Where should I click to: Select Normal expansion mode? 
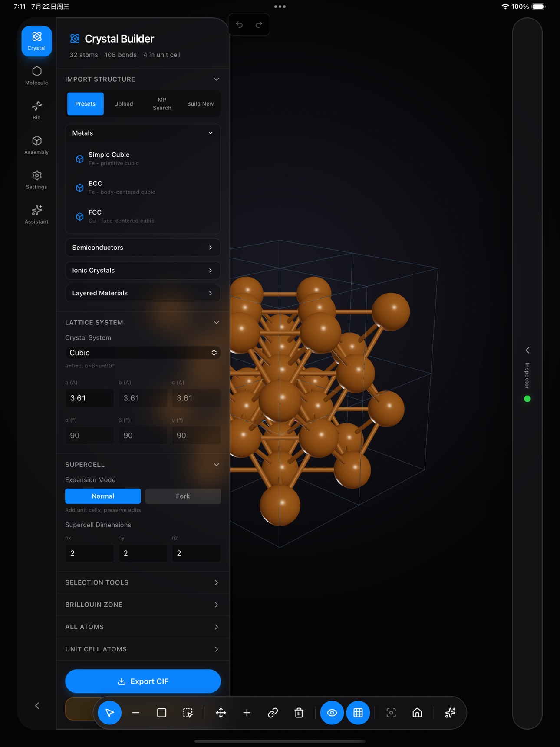(x=103, y=496)
